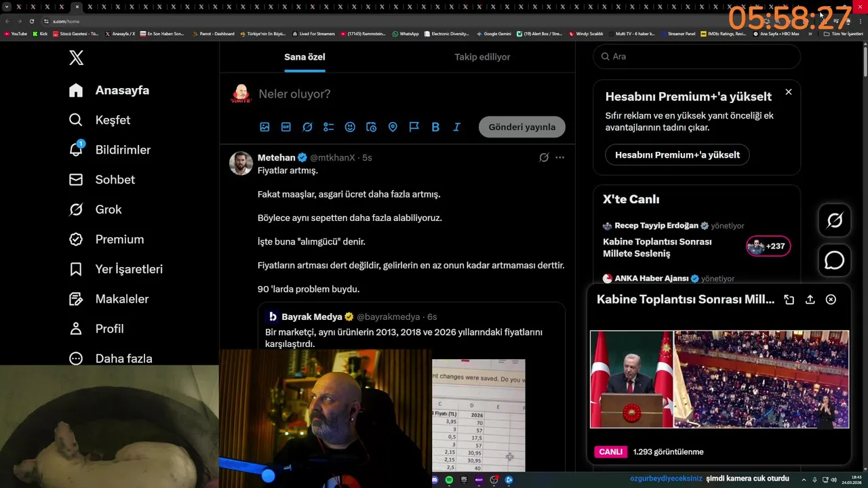Dismiss the Premium+ upgrade card

coord(788,91)
